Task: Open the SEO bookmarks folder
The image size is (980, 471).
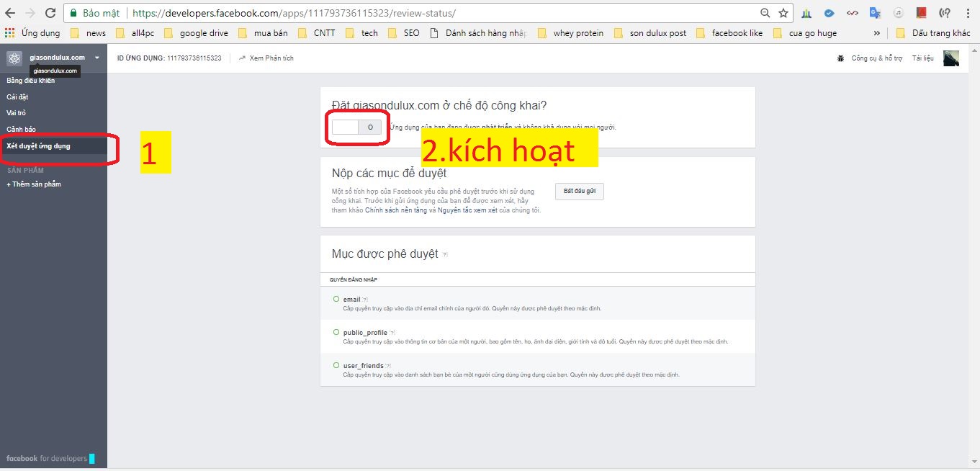Action: coord(404,33)
